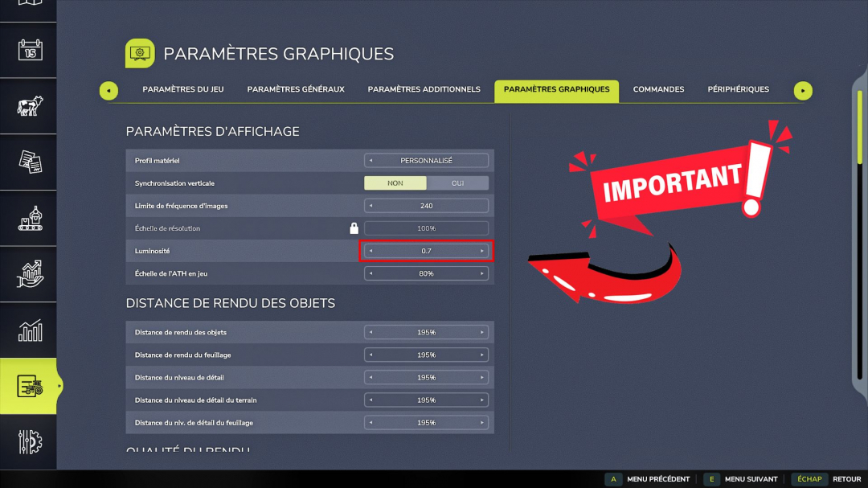Viewport: 868px width, 488px height.
Task: Increase Échelle de l'ATH with the right arrow
Action: 483,273
